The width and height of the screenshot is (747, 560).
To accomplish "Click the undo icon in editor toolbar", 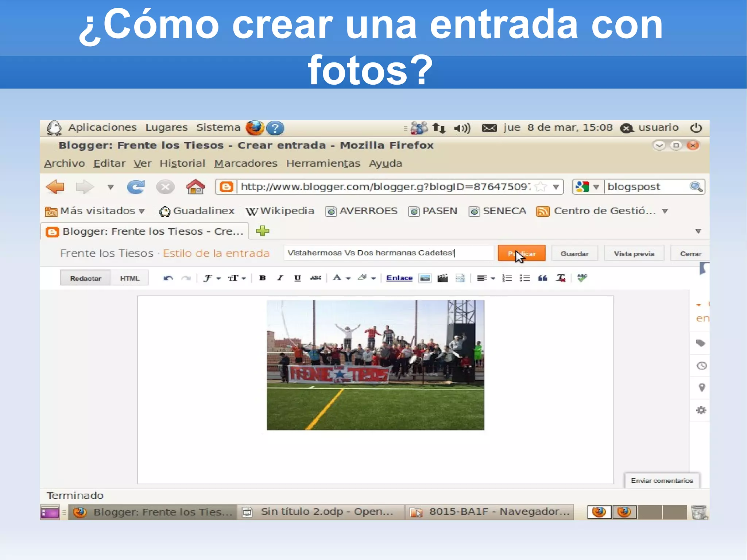I will coord(168,278).
